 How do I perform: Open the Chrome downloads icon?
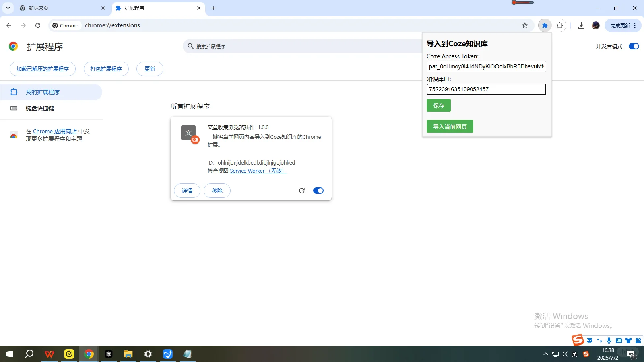(x=581, y=25)
